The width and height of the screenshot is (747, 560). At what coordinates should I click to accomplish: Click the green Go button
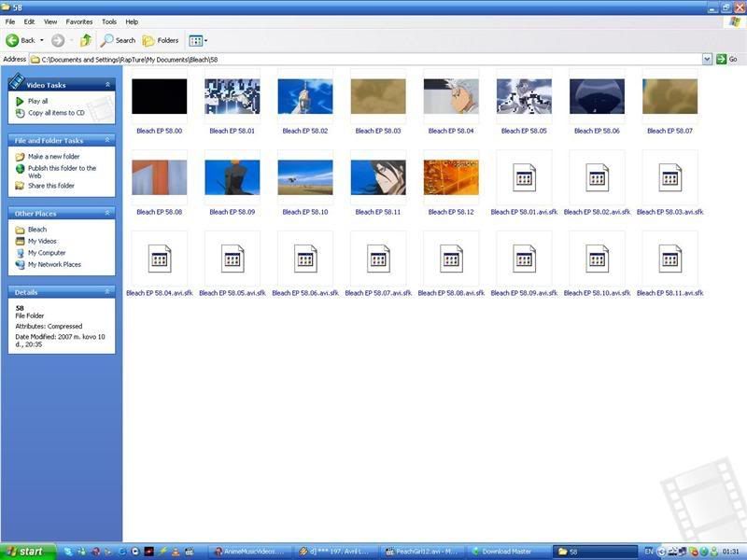pyautogui.click(x=727, y=59)
